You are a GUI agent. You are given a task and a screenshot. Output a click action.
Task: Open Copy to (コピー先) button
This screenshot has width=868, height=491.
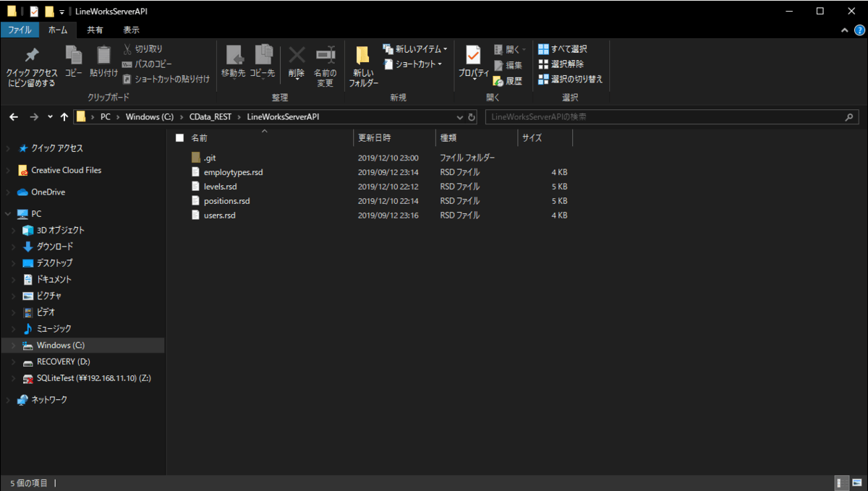[263, 61]
